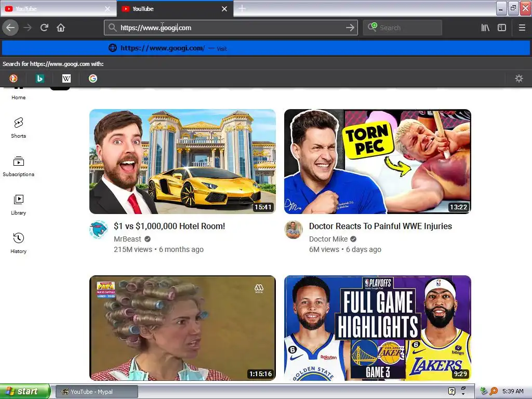The width and height of the screenshot is (532, 399).
Task: Click the Doctor Mike channel avatar
Action: [x=294, y=230]
